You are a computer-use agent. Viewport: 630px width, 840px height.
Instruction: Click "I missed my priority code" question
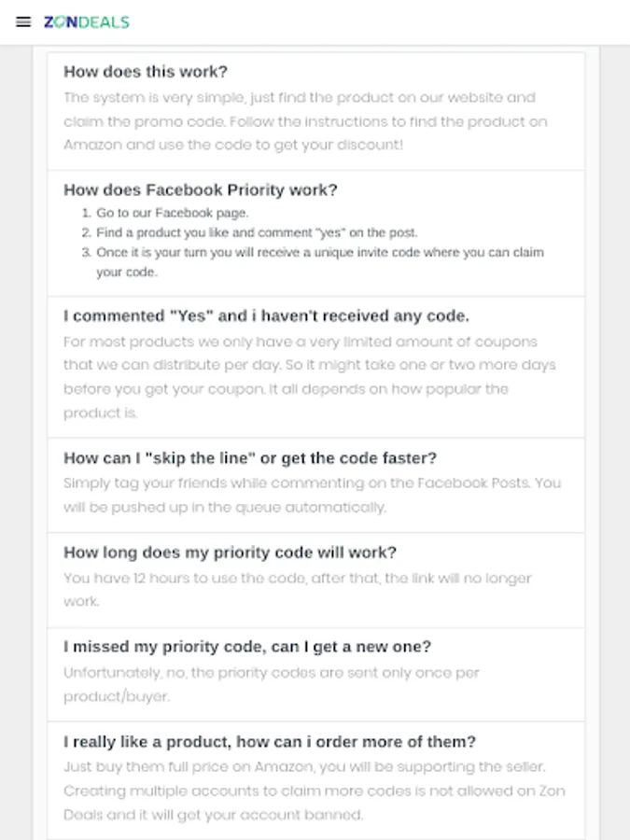[x=247, y=647]
